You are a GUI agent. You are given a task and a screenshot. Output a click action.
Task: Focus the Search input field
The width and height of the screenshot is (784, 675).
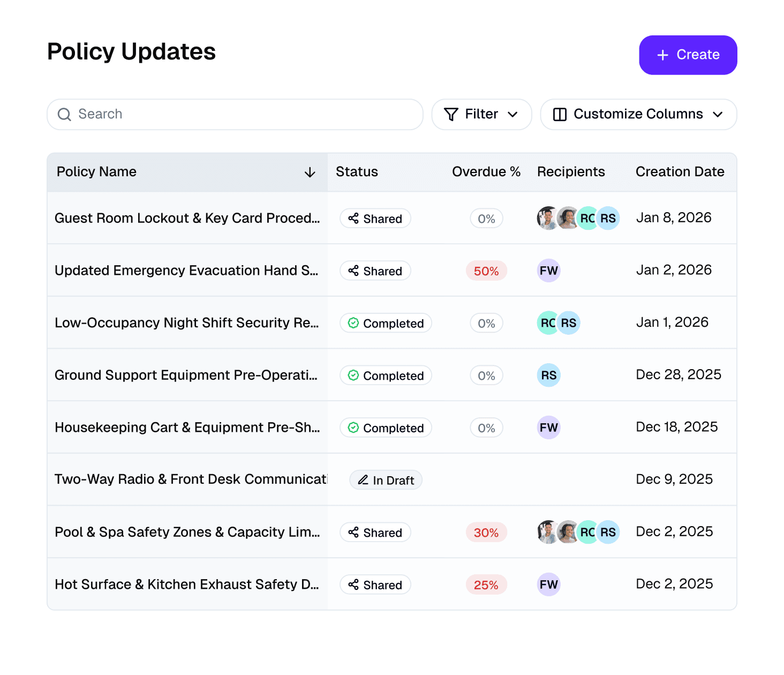235,114
